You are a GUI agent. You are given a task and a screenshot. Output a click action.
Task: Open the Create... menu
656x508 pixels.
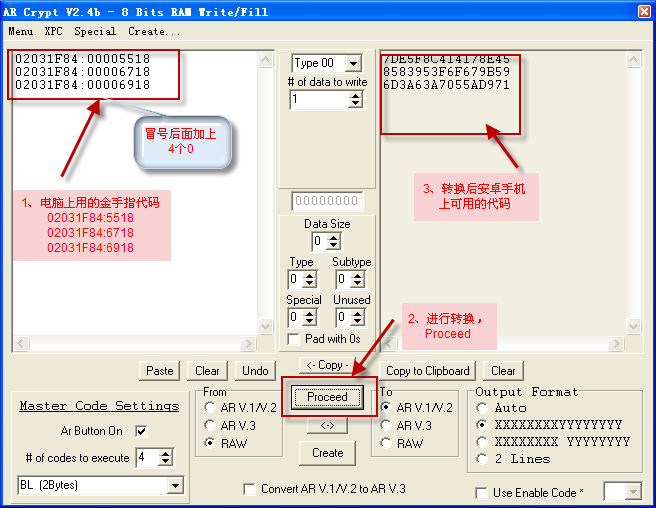[154, 31]
